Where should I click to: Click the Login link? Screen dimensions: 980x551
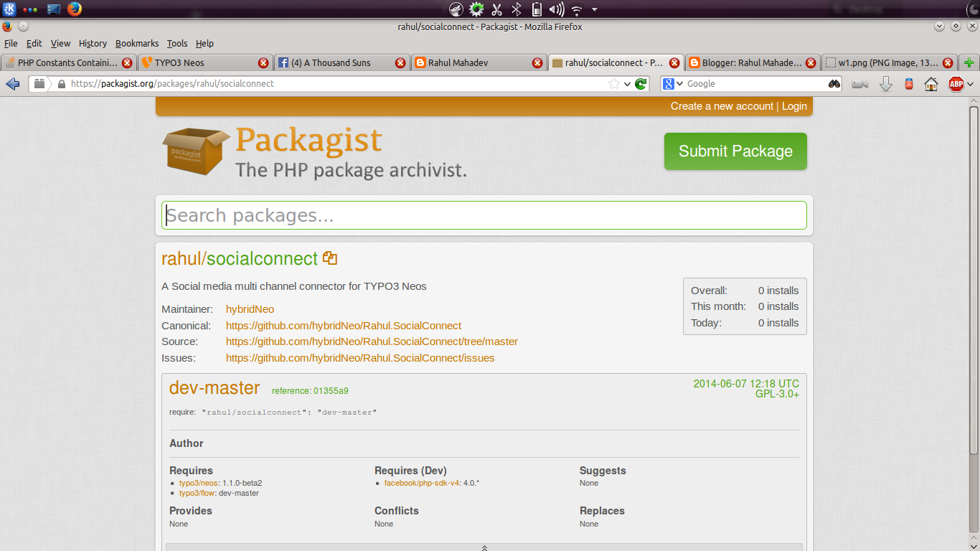(794, 106)
